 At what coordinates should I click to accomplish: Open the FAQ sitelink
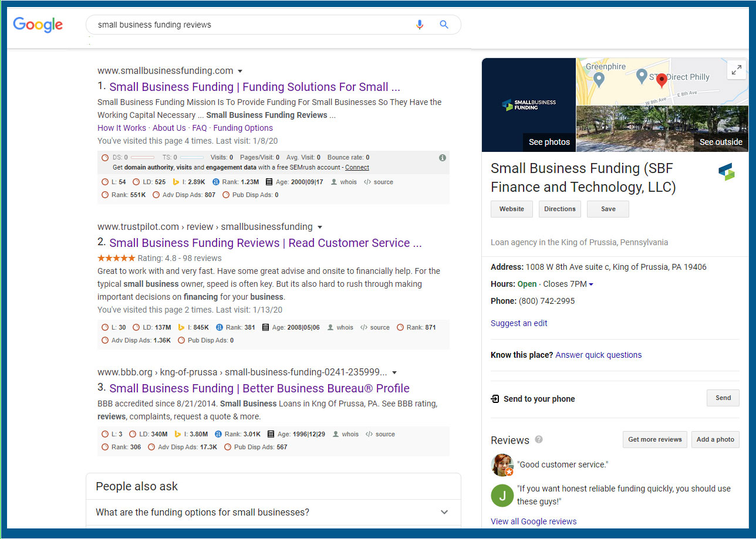(x=200, y=128)
